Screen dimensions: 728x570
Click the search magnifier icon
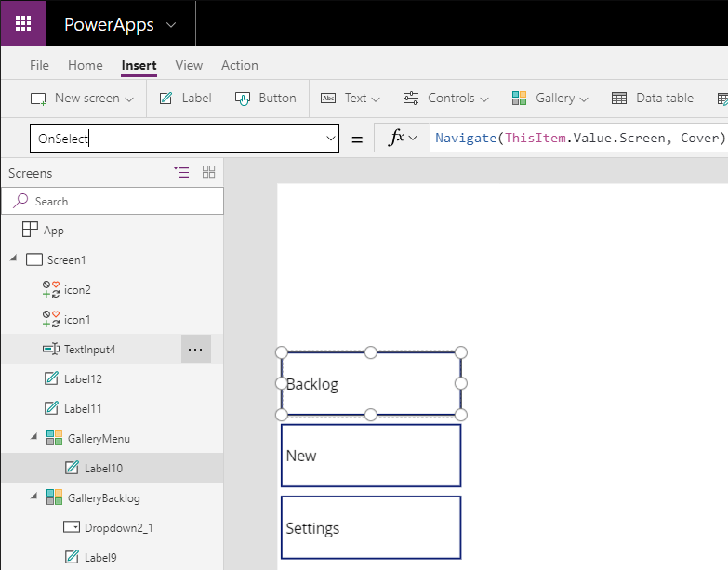point(20,201)
